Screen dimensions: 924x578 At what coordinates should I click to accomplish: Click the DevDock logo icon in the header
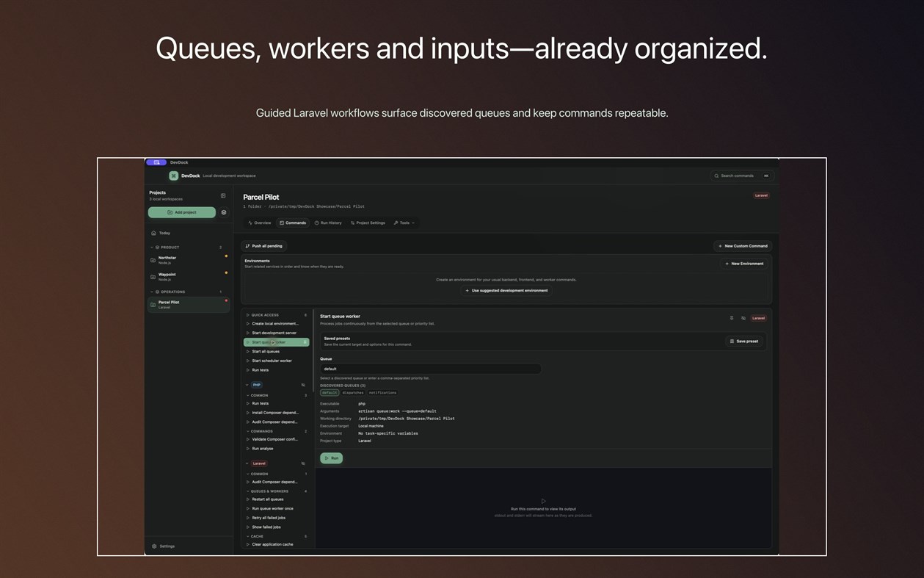tap(173, 176)
